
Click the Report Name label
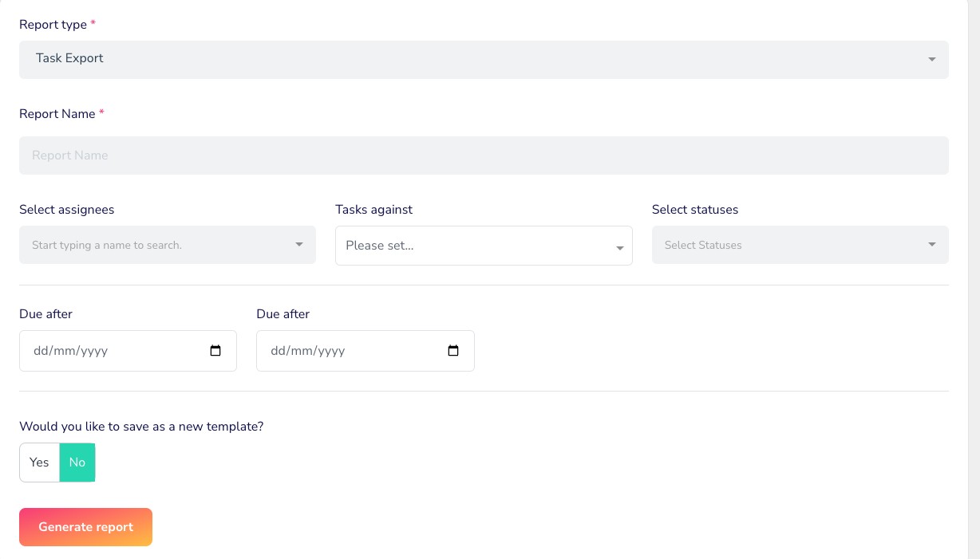[x=57, y=114]
